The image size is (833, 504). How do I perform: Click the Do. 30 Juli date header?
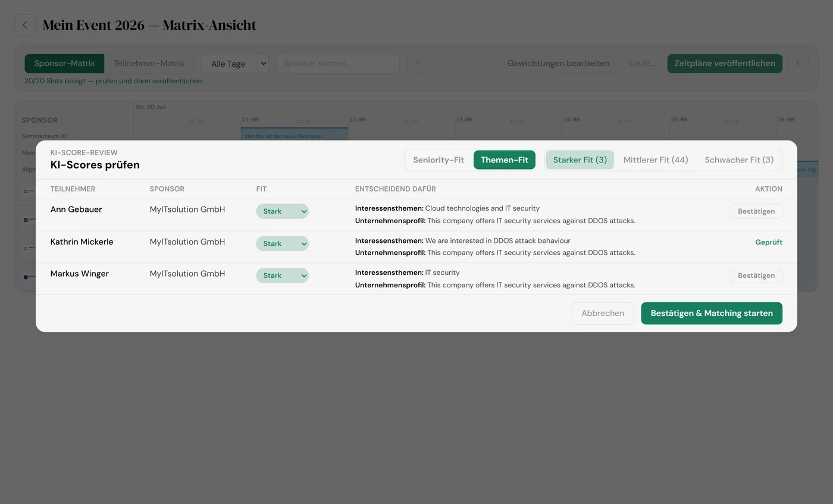(151, 107)
